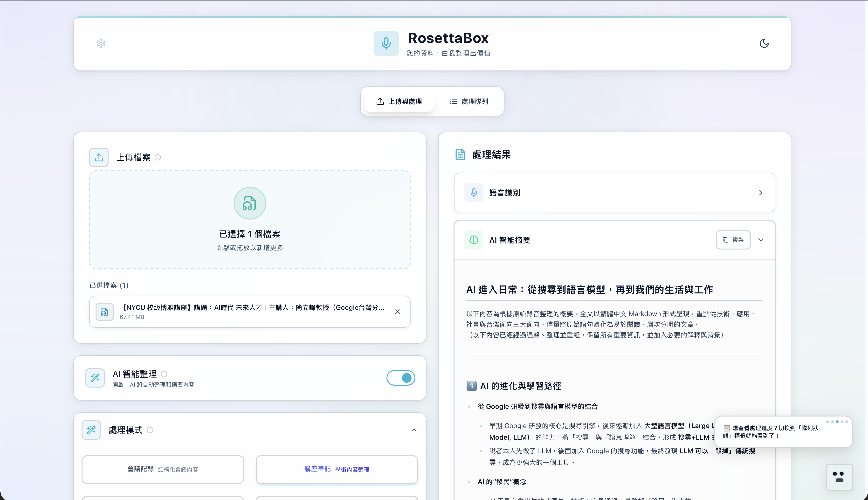Click the 語音識別 microphone icon
The height and width of the screenshot is (500, 868).
pos(474,193)
